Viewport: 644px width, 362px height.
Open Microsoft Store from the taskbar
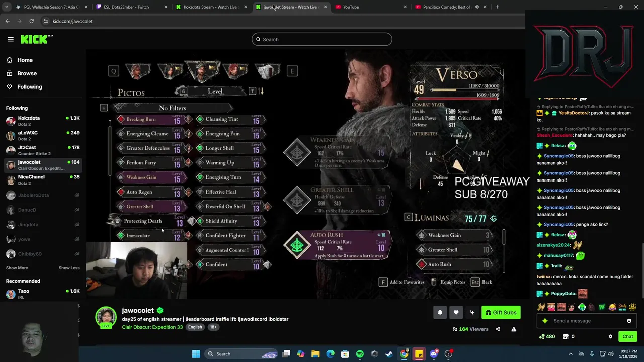(345, 354)
